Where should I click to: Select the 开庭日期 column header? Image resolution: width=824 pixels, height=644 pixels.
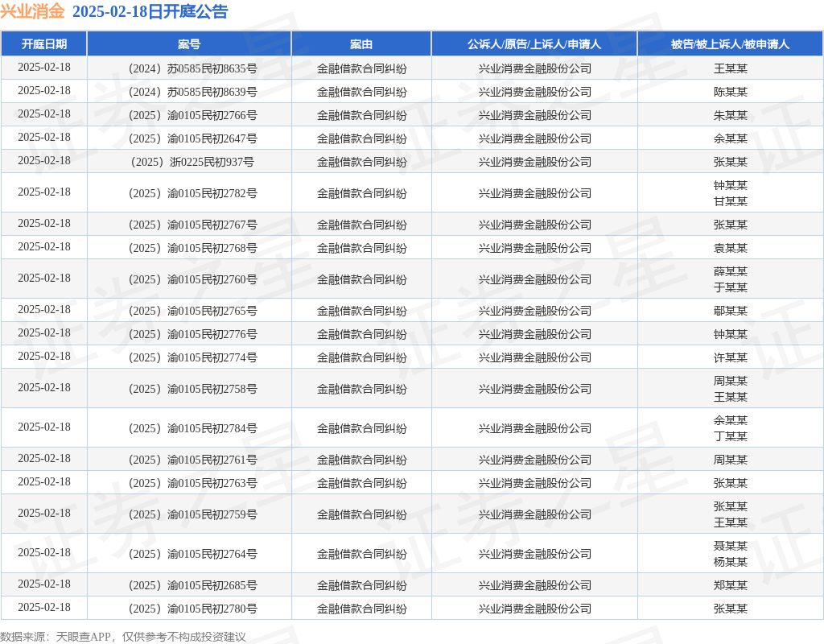pos(44,44)
